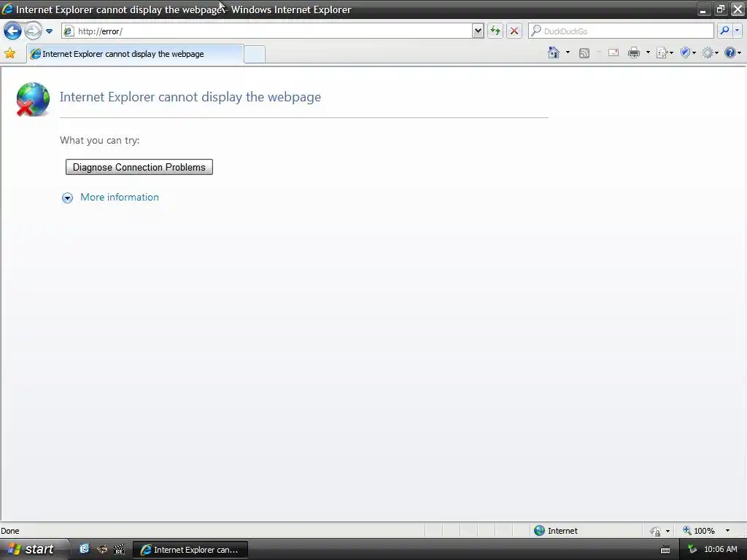
Task: Print the page with the printer icon
Action: [x=634, y=52]
